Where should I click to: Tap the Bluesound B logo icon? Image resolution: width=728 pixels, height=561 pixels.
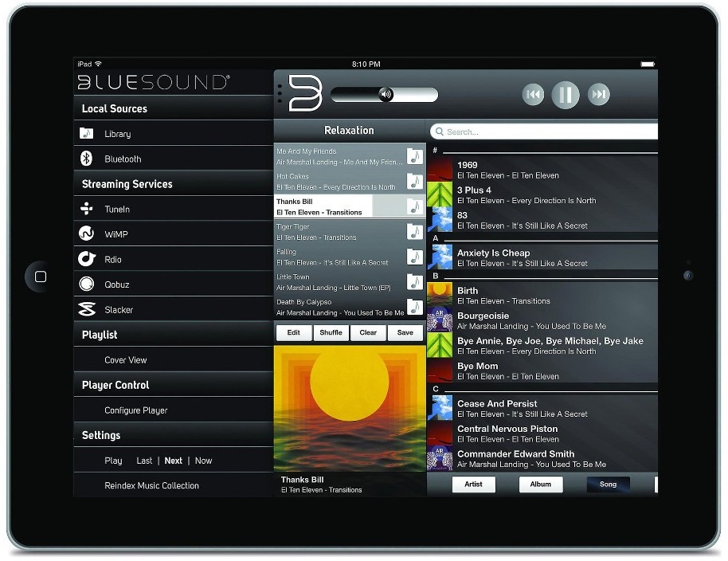point(304,94)
